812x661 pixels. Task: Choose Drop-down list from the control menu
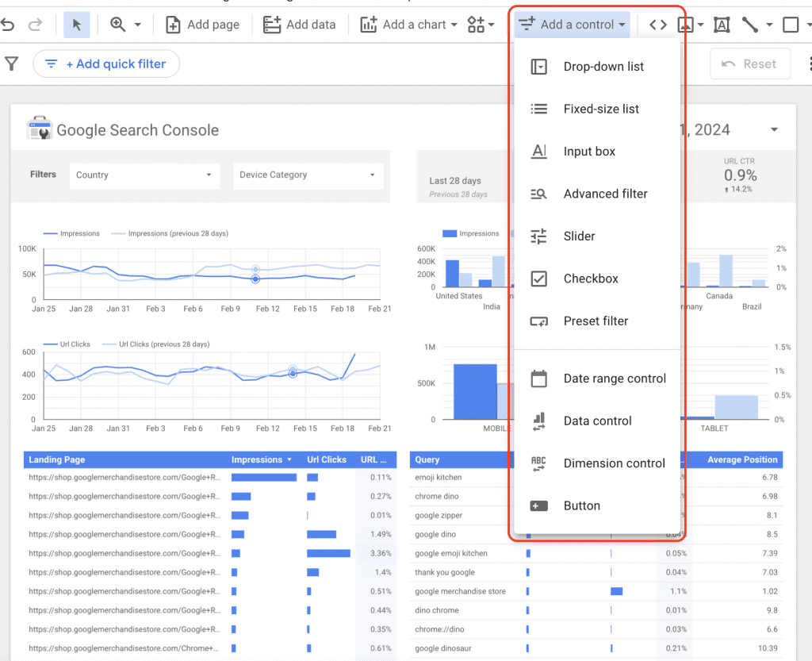596,67
